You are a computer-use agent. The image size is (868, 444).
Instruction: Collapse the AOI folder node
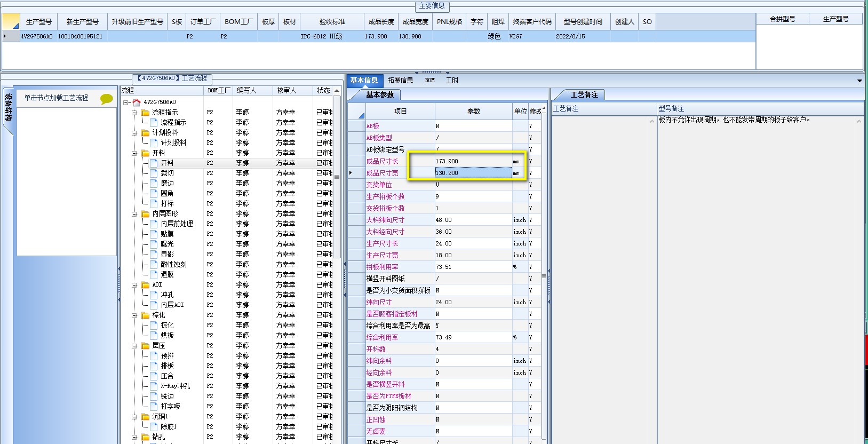[x=134, y=285]
